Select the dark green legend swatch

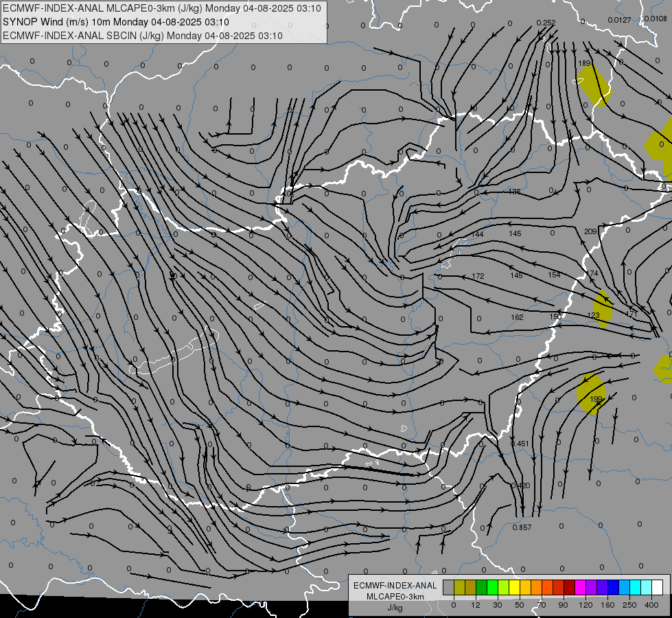pyautogui.click(x=481, y=587)
